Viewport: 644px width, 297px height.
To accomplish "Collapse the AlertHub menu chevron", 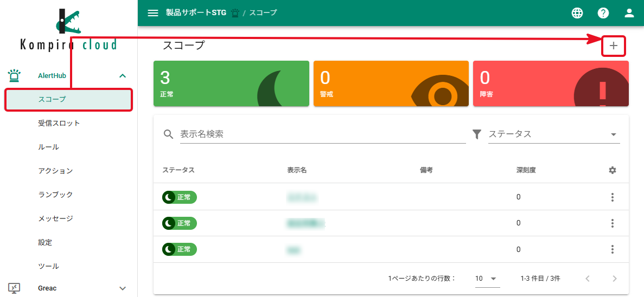I will pyautogui.click(x=123, y=76).
